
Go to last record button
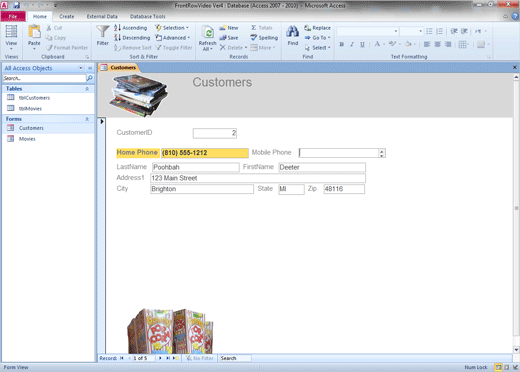[x=168, y=358]
